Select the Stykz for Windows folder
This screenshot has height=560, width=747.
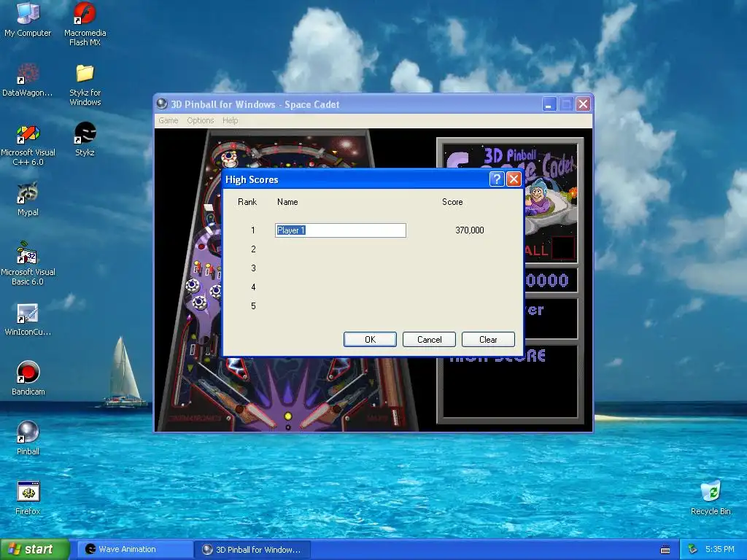click(85, 84)
